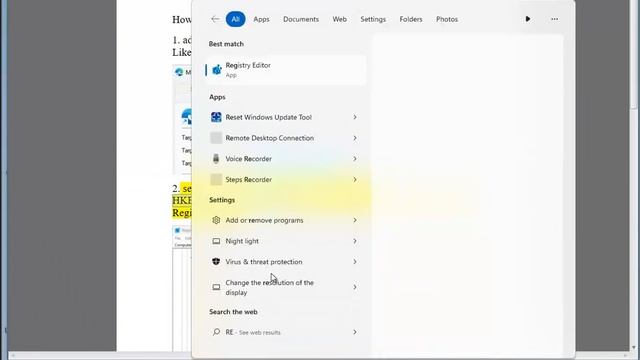Expand Steps Recorder details chevron

355,180
